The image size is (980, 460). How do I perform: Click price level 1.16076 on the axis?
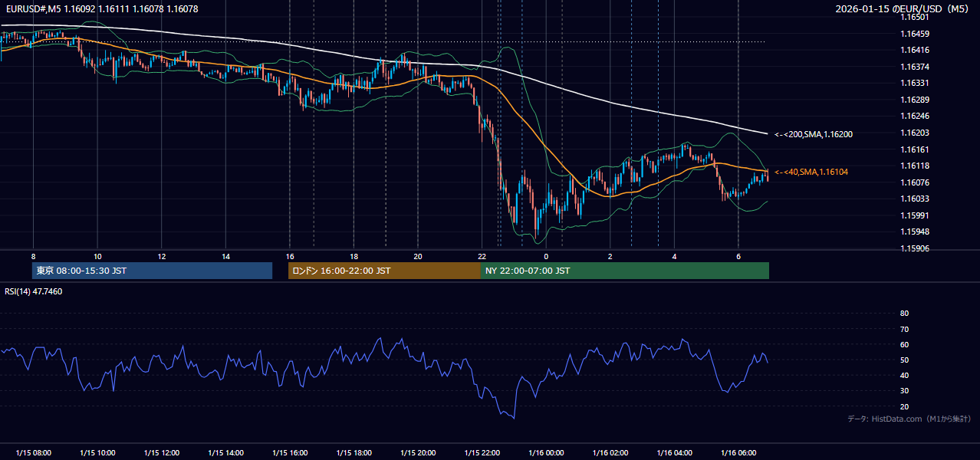tap(915, 182)
